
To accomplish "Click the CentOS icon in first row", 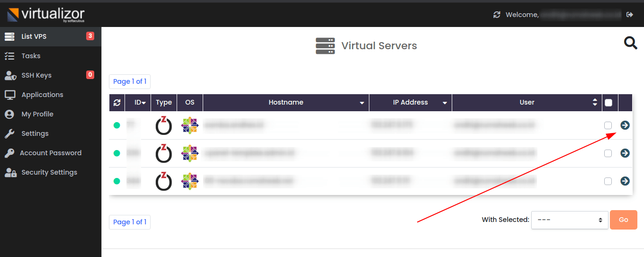I will (190, 125).
